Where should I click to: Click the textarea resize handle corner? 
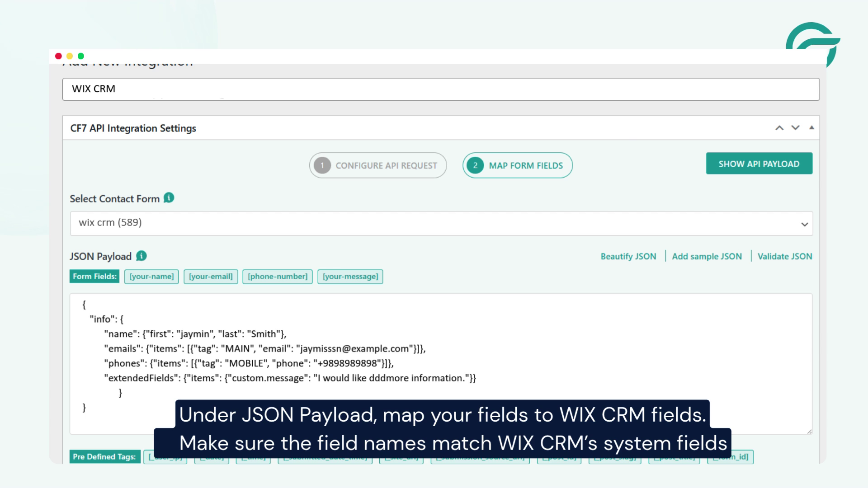(809, 431)
